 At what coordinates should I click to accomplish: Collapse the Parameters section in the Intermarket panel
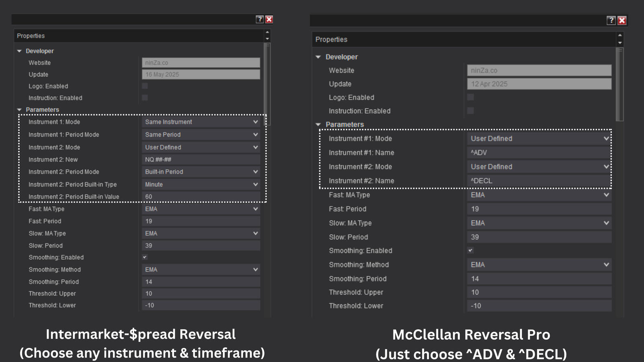[x=19, y=110]
